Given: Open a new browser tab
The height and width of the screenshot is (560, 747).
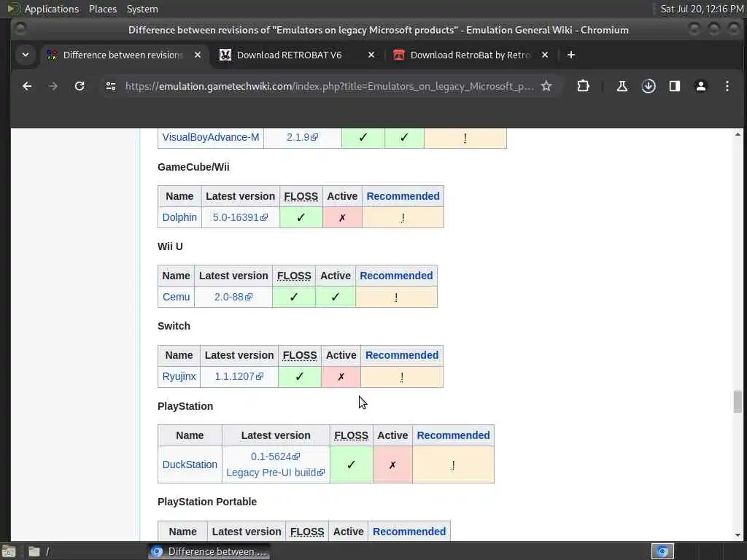Looking at the screenshot, I should pos(571,55).
